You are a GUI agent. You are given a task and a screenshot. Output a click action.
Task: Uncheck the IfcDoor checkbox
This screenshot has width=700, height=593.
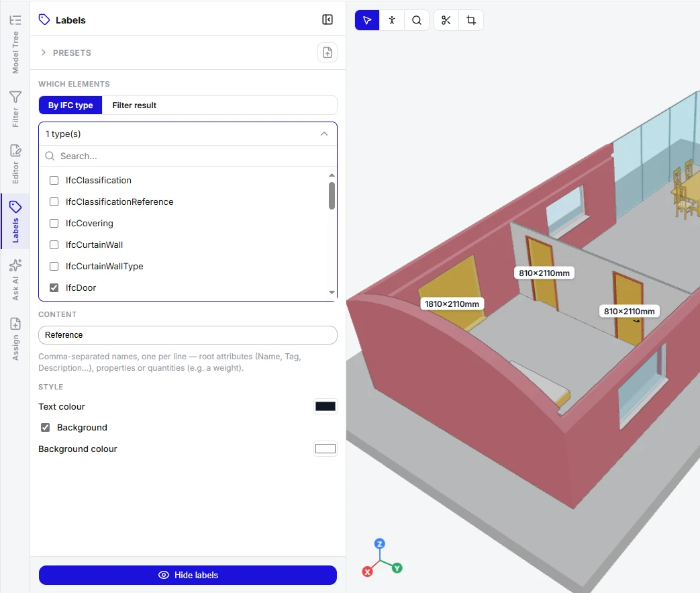coord(54,287)
